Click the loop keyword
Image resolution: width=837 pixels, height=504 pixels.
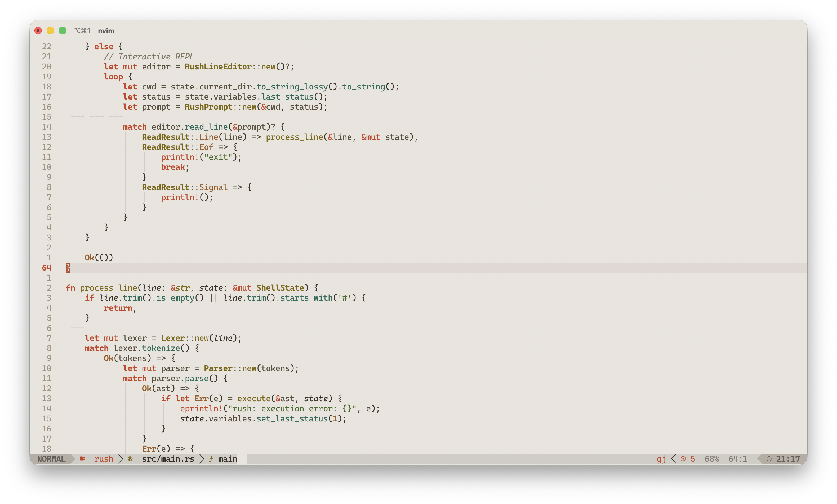(113, 77)
